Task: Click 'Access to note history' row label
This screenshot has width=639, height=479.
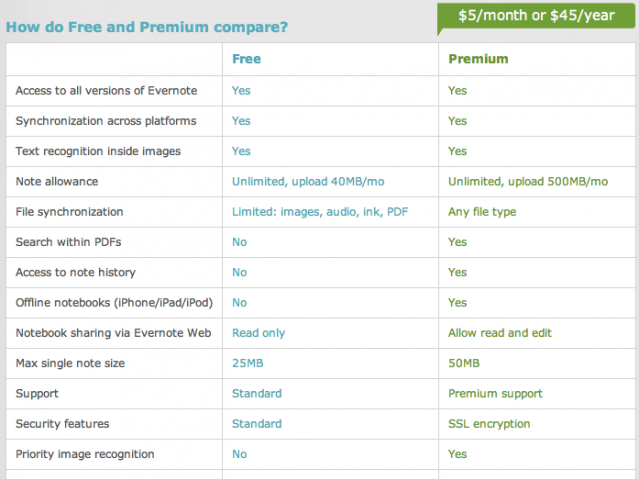Action: (75, 272)
